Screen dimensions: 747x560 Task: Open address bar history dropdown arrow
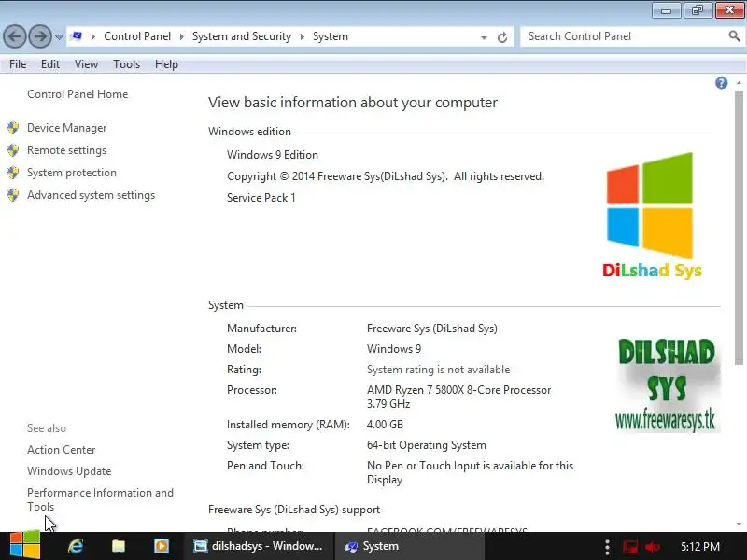tap(484, 37)
